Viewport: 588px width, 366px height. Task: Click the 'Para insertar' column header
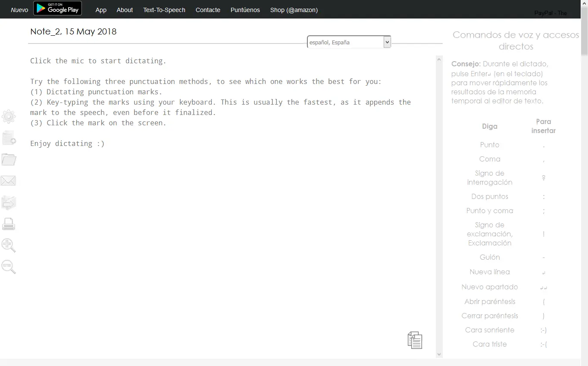click(x=544, y=126)
